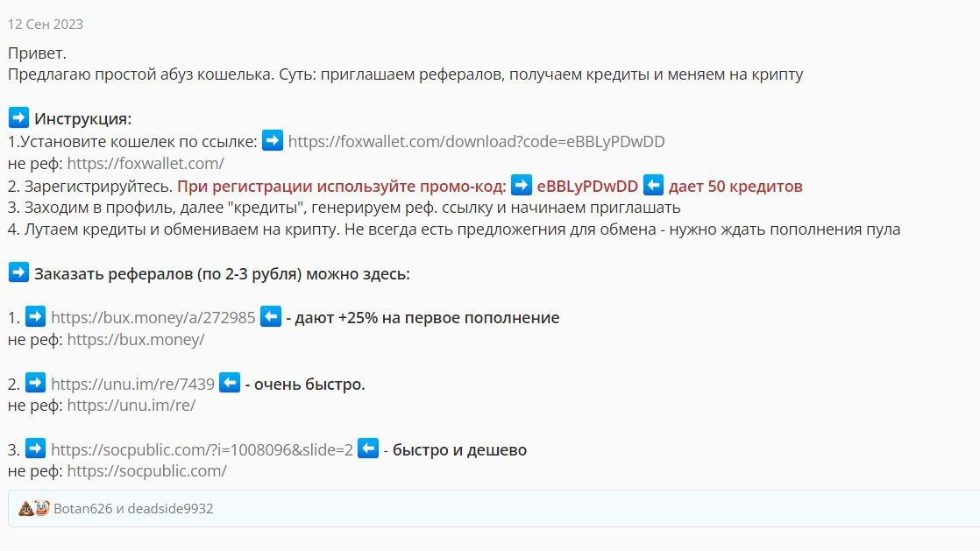Click the arrow emoji before the foxwallet download link
Viewport: 980px width, 551px height.
[x=273, y=140]
